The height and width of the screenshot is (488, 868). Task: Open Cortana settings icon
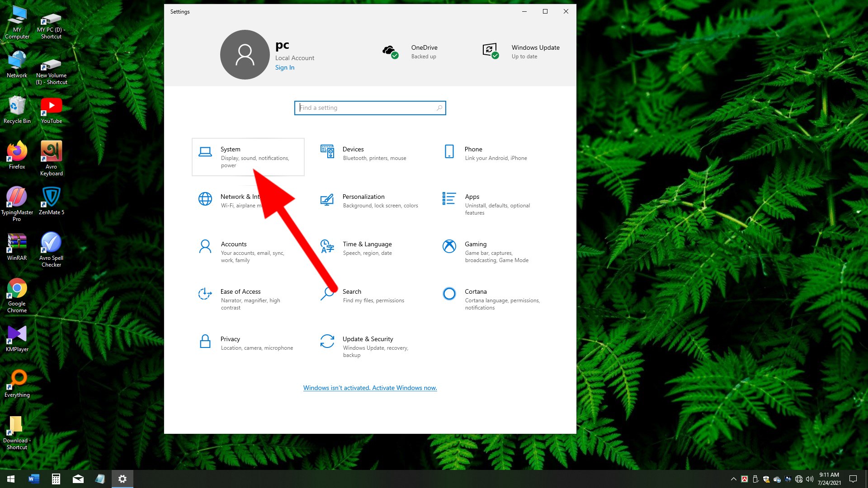click(x=449, y=294)
